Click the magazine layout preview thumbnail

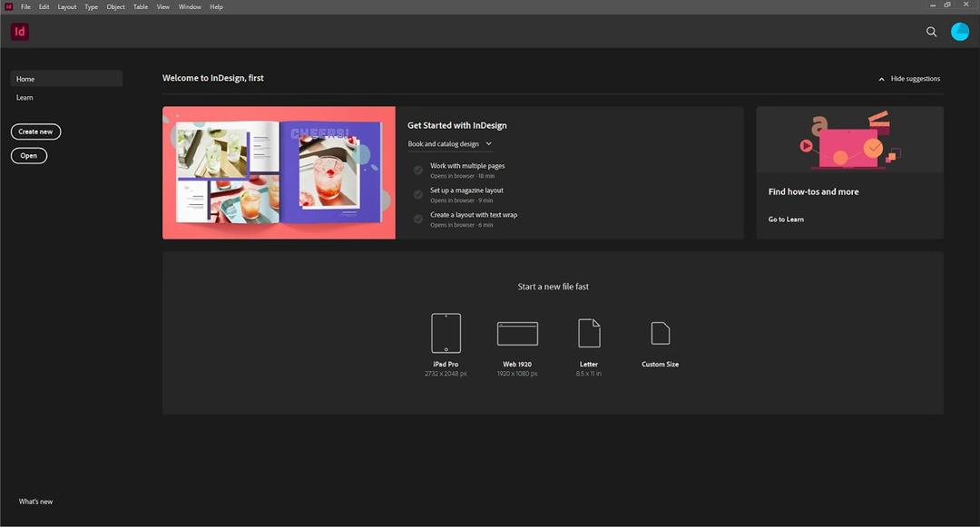(279, 172)
